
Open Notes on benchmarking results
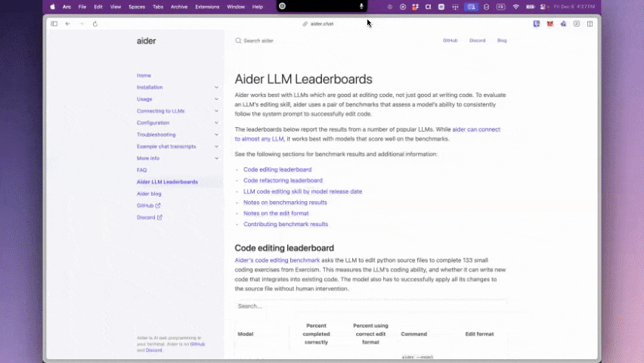(285, 202)
